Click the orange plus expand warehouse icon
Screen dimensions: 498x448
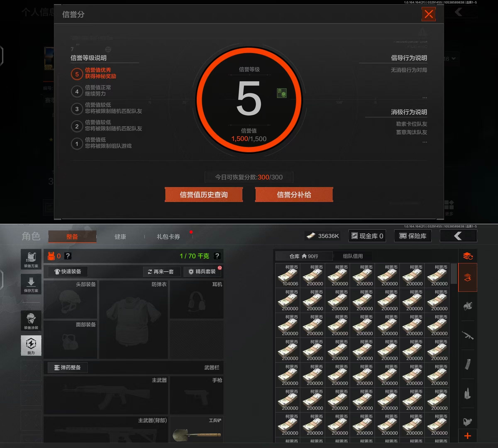467,436
